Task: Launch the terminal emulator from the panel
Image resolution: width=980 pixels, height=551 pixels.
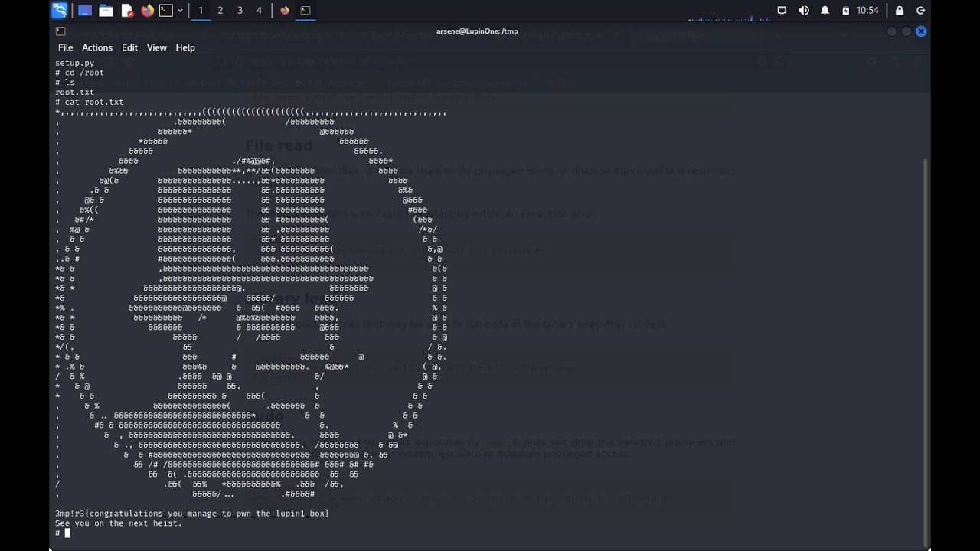Action: click(x=166, y=11)
